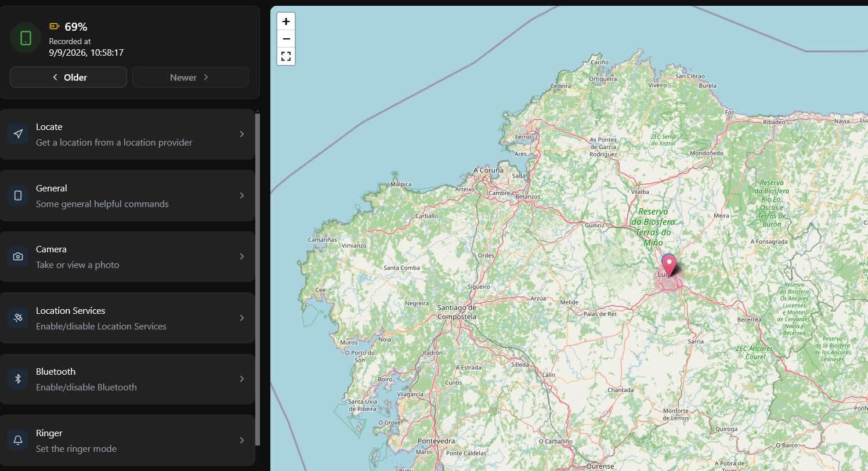
Task: Expand the Camera section chevron
Action: click(x=242, y=256)
